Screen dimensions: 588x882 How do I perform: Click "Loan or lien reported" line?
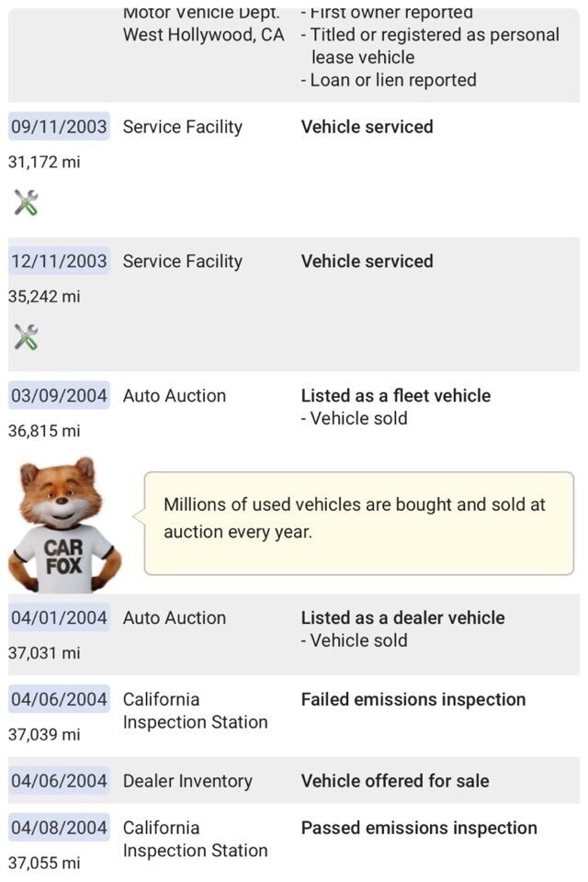coord(392,80)
